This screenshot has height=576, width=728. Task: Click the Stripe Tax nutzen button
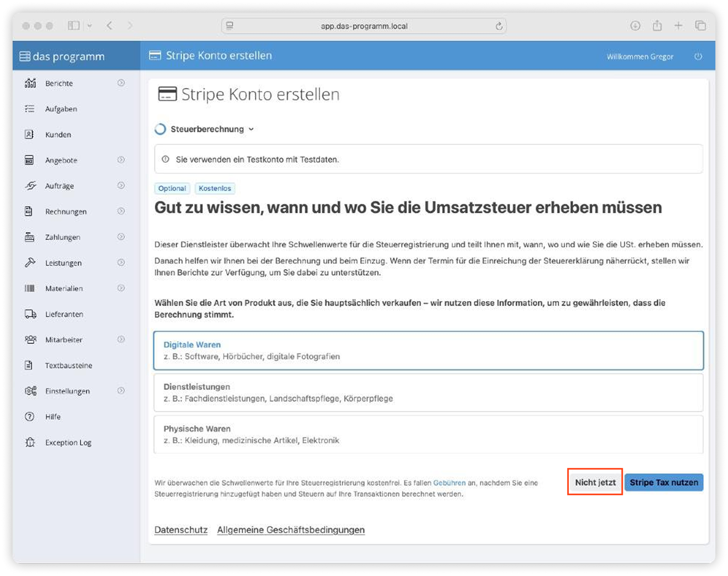point(663,482)
